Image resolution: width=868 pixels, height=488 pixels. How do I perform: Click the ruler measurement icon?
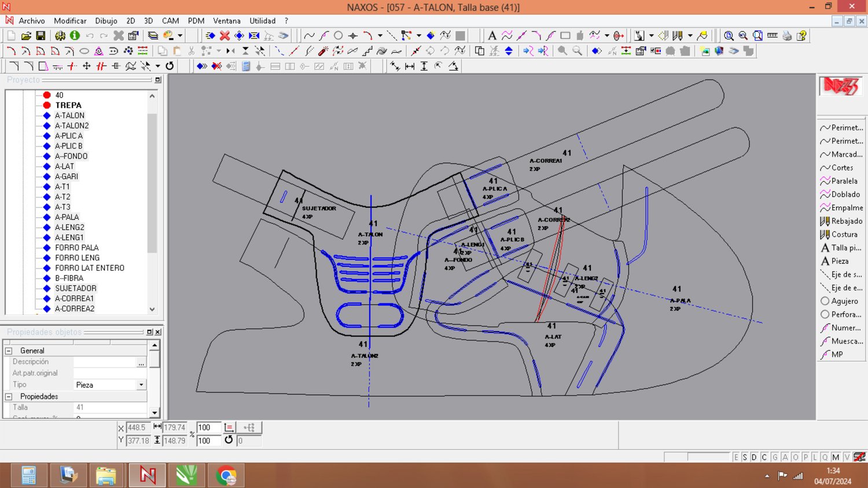click(x=772, y=35)
